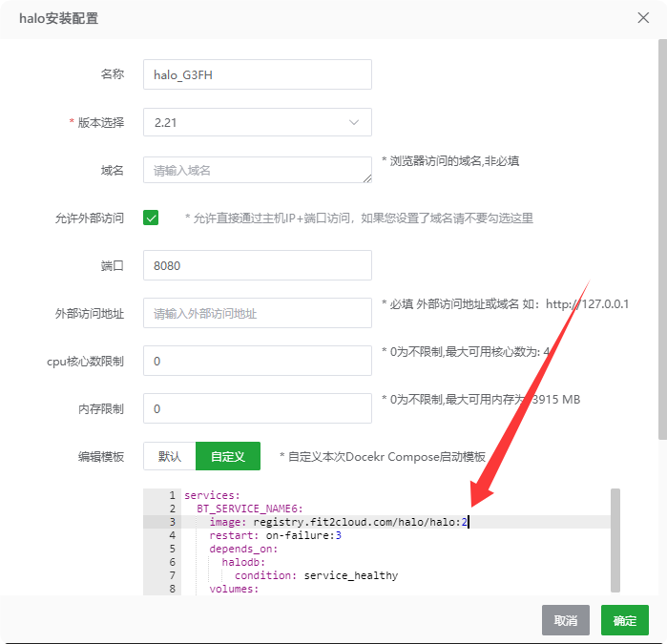Click the code editor vertical scrollbar
The width and height of the screenshot is (667, 644).
point(615,539)
